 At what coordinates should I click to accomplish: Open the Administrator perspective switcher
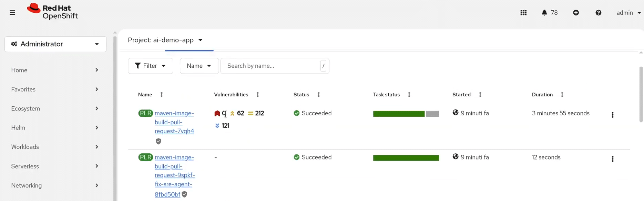[55, 44]
